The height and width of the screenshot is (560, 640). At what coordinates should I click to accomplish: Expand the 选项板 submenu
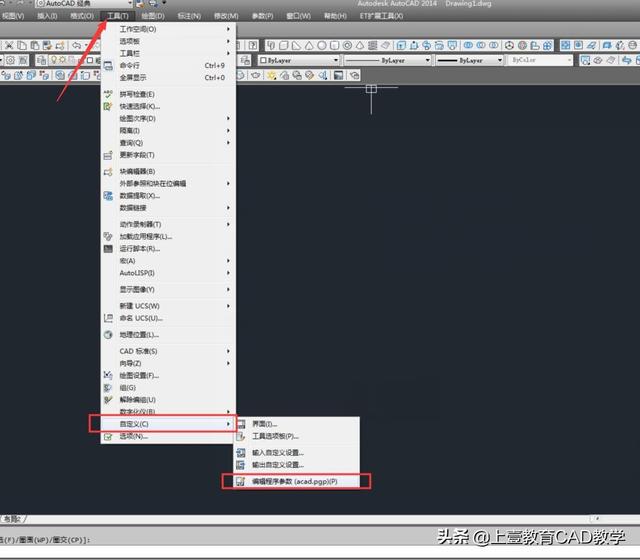(x=168, y=41)
